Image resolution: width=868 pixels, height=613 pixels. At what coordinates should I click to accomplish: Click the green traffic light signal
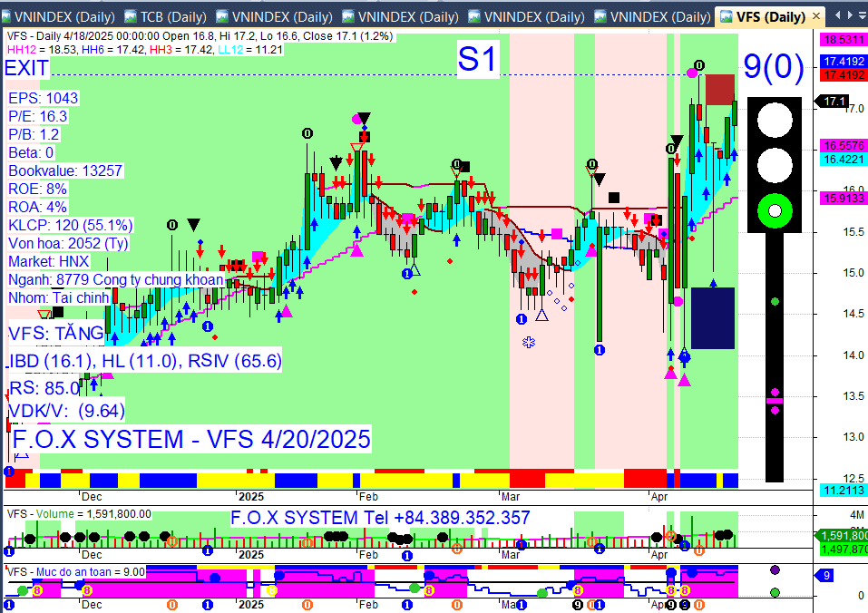click(x=775, y=210)
